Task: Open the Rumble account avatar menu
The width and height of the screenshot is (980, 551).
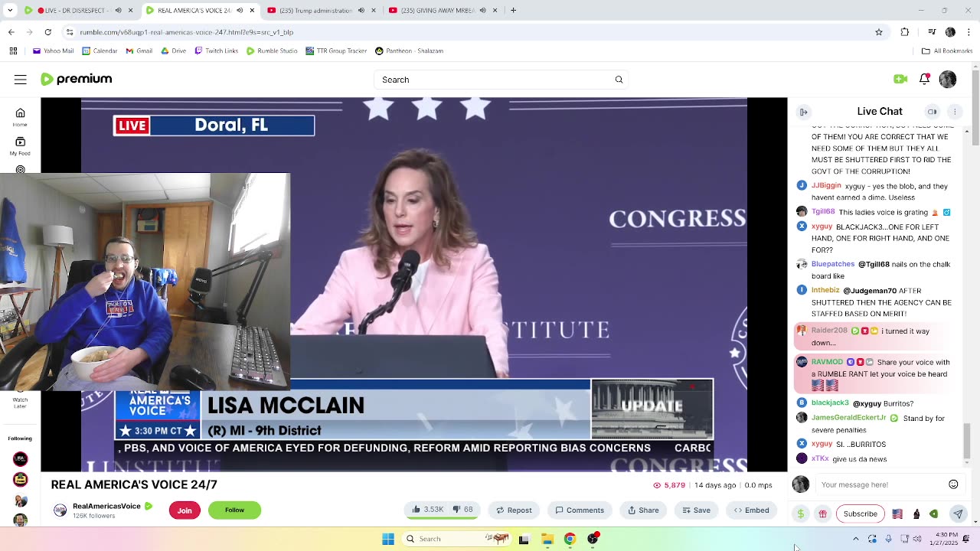Action: pyautogui.click(x=948, y=80)
